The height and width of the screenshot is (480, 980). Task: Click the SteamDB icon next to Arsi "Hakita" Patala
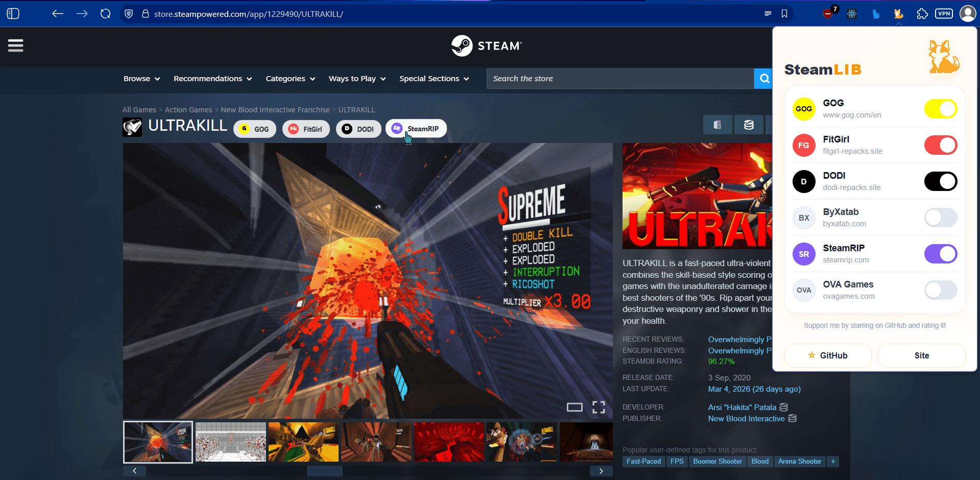coord(784,407)
